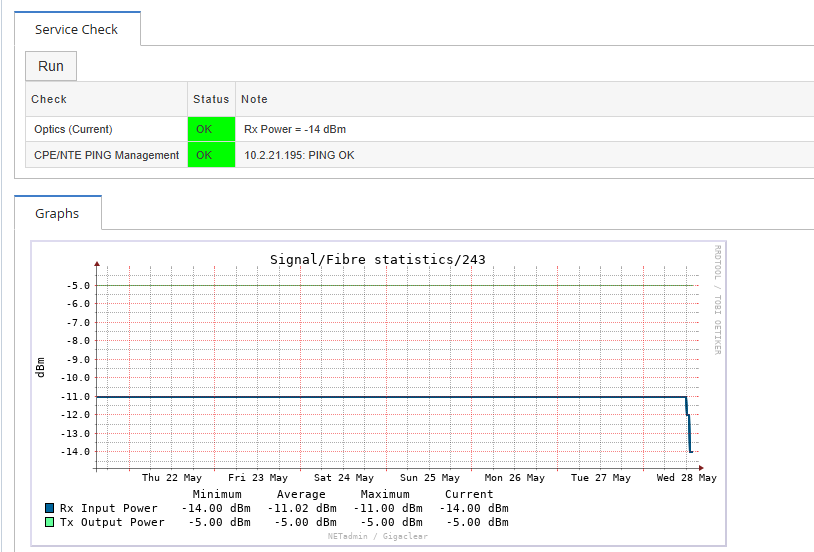Click the Note column header

(254, 99)
